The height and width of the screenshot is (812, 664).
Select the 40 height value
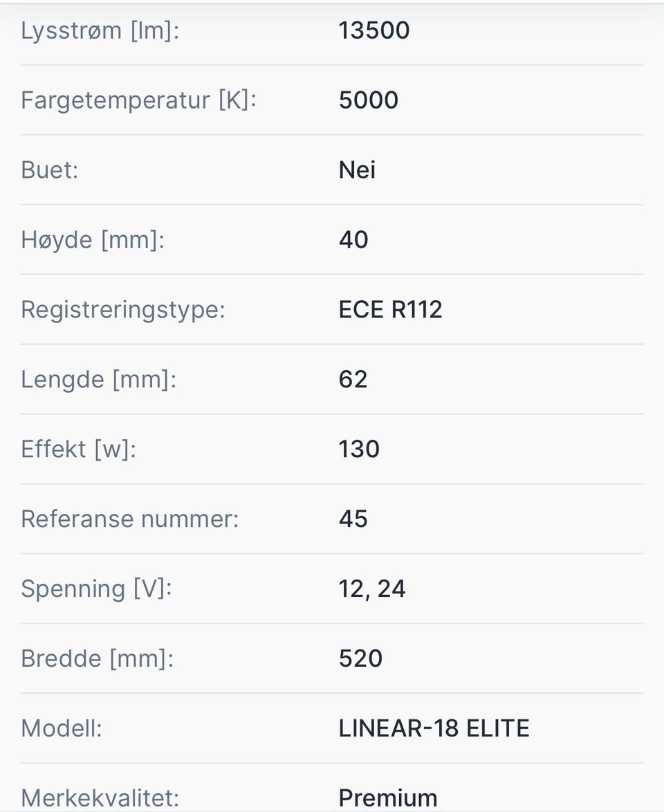(x=353, y=240)
